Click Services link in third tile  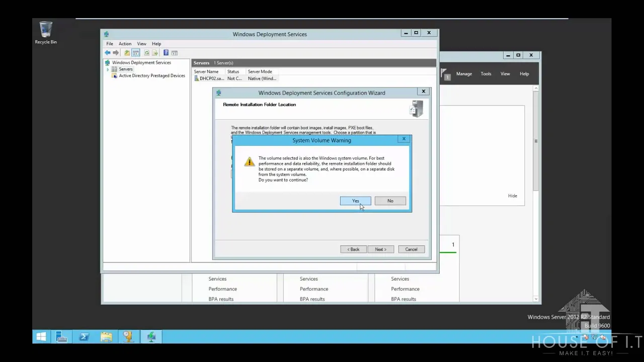click(x=400, y=279)
